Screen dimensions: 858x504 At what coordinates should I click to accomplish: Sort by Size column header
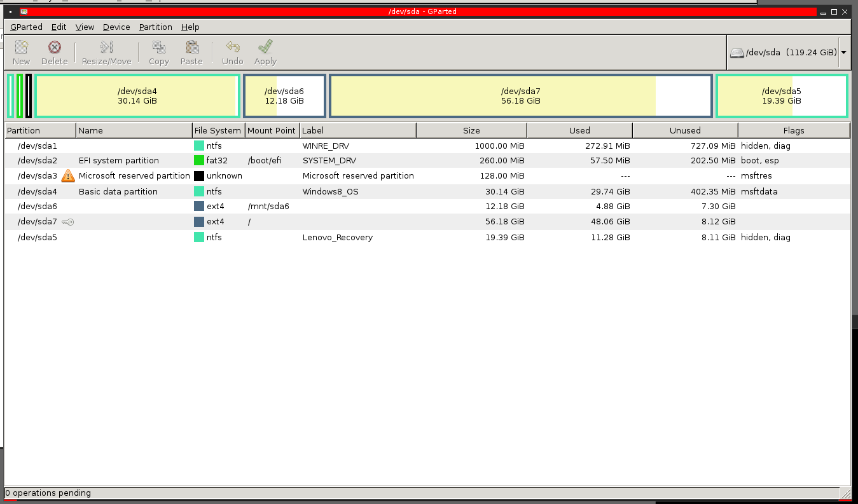471,130
